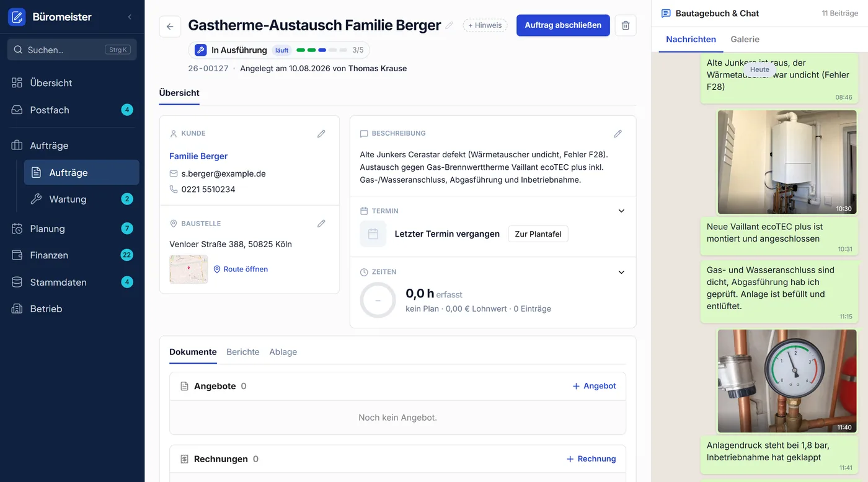Click the Stammdaten database icon
The width and height of the screenshot is (868, 482).
pyautogui.click(x=17, y=282)
